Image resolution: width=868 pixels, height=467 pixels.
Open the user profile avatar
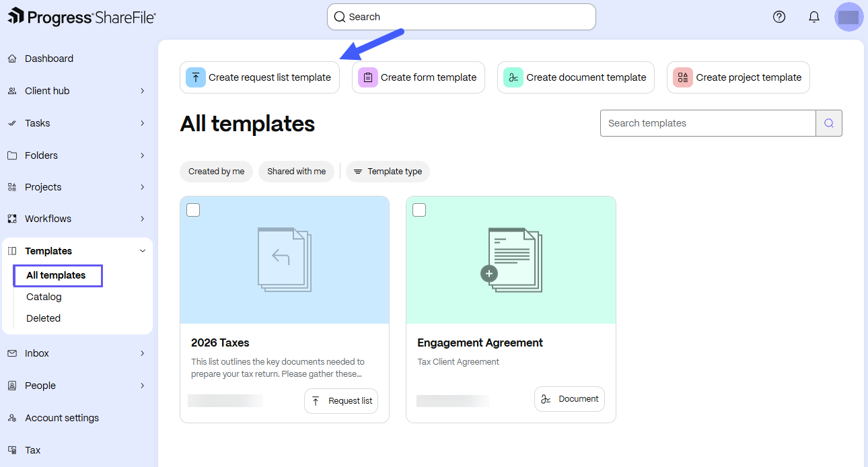point(848,17)
